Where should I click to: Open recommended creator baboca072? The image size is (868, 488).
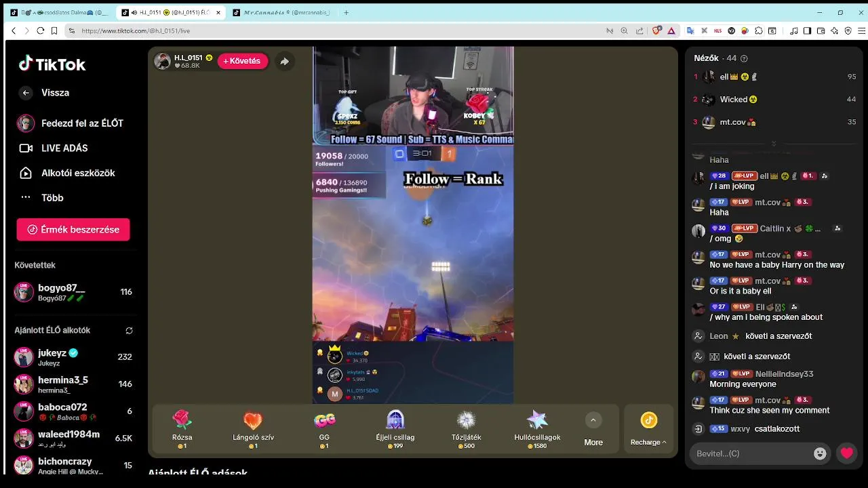[x=73, y=411]
